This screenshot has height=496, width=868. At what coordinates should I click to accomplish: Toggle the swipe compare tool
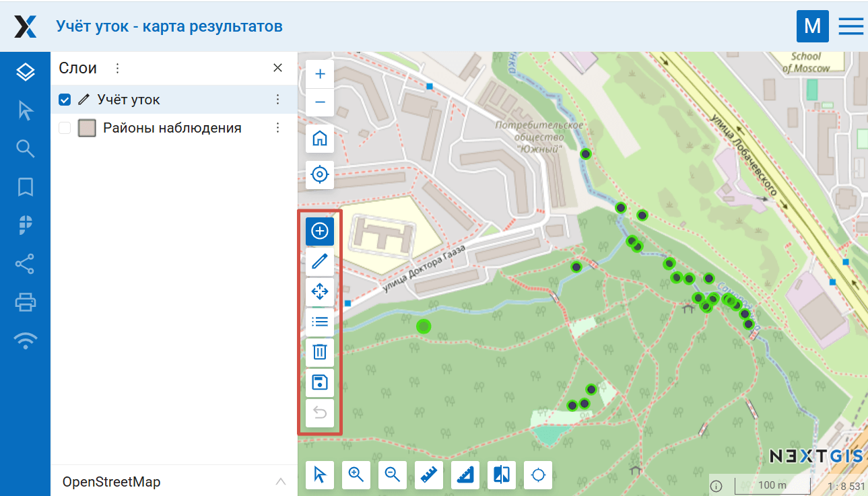(502, 475)
